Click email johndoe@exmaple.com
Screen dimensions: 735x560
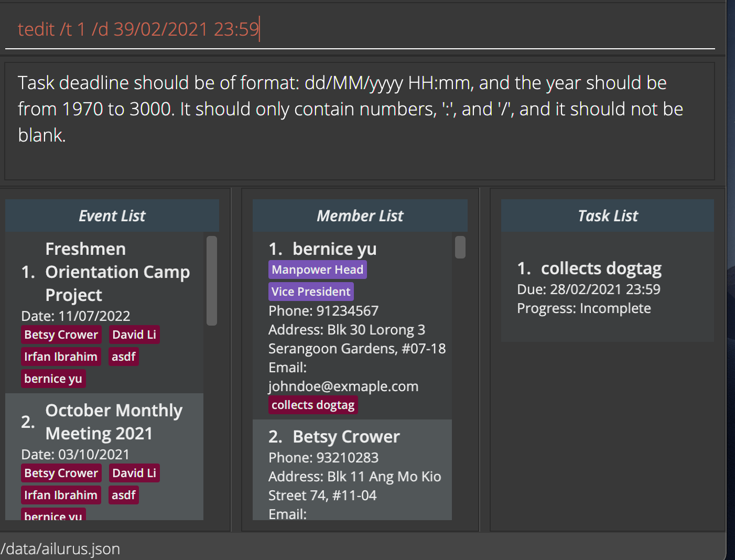[343, 377]
